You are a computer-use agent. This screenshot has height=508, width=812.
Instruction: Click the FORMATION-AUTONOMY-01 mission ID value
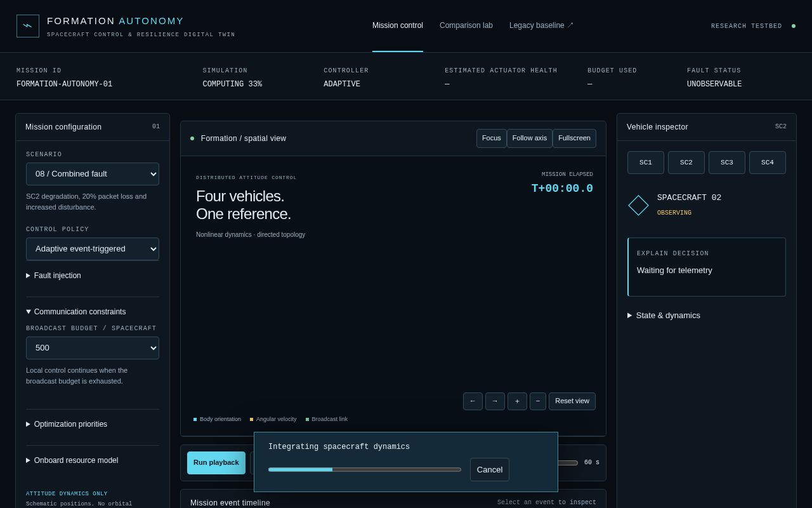(65, 84)
